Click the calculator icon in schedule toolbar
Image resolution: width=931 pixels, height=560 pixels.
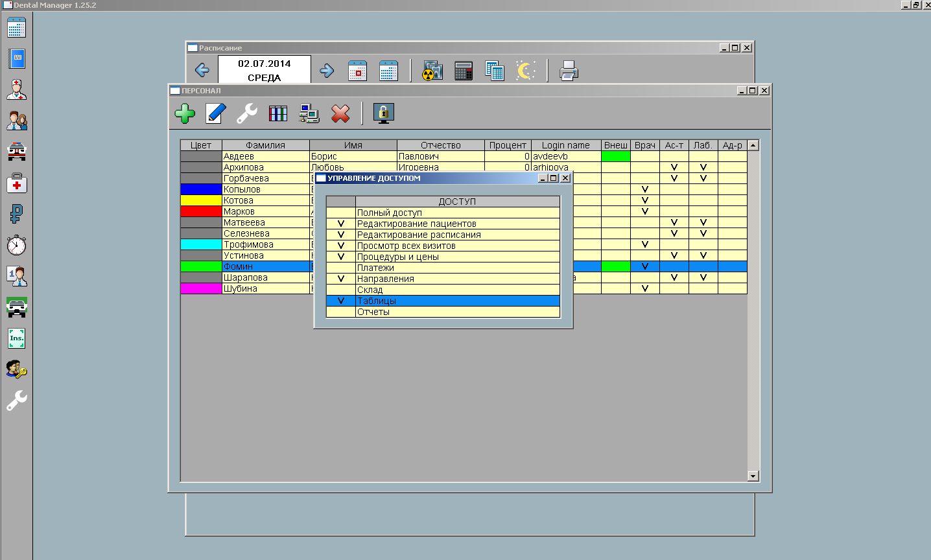click(464, 71)
